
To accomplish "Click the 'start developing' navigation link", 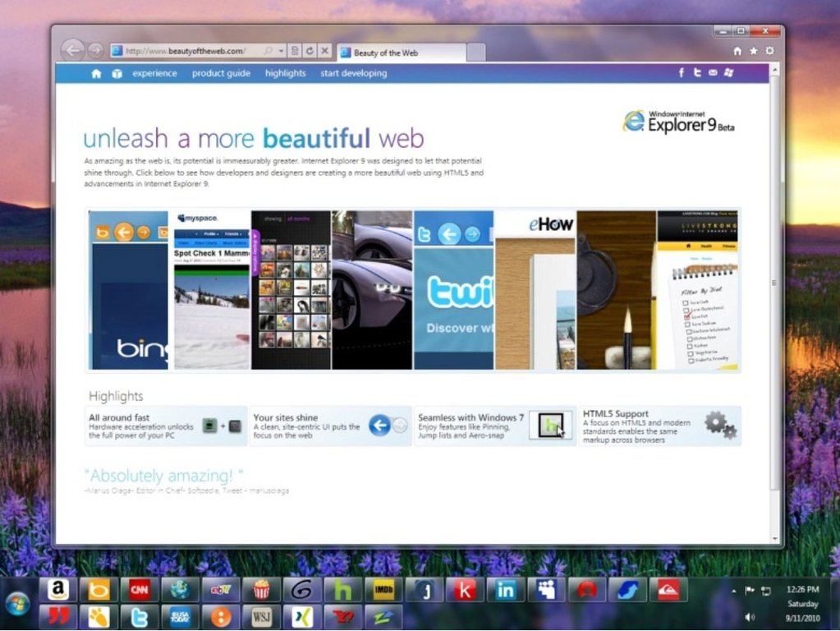I will click(x=353, y=73).
